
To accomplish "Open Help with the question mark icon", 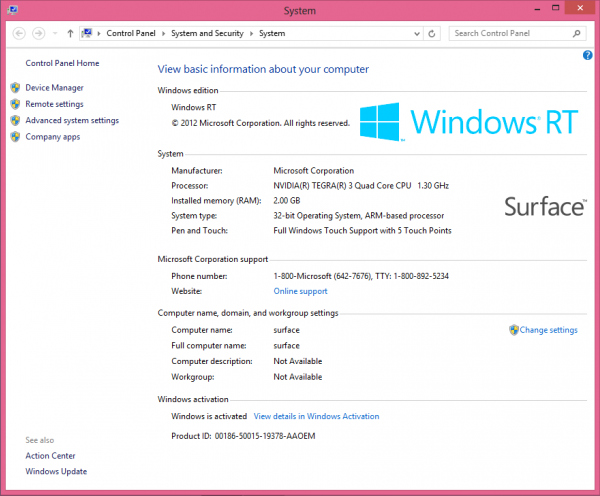I will click(x=587, y=55).
